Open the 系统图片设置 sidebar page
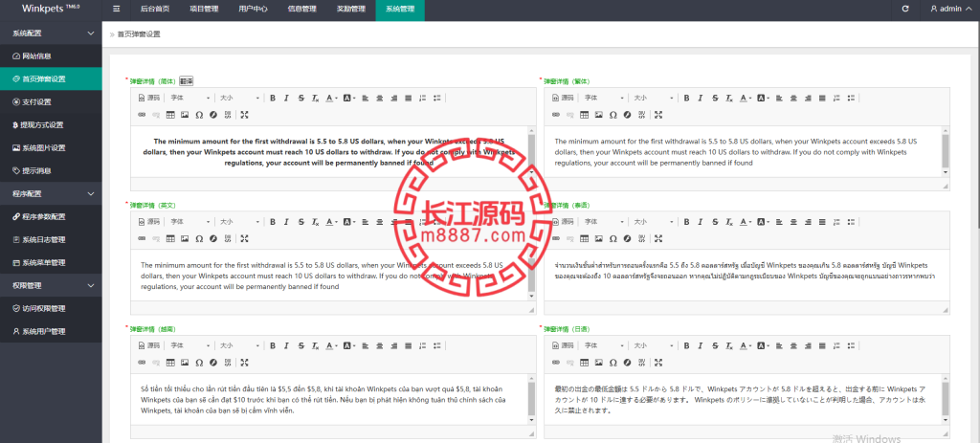The image size is (980, 443). point(51,148)
